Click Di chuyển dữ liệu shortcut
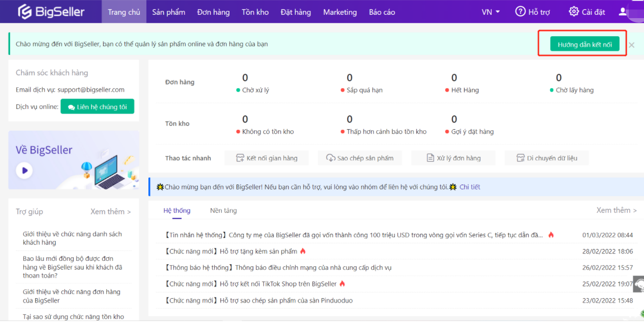The width and height of the screenshot is (644, 322). (x=546, y=158)
